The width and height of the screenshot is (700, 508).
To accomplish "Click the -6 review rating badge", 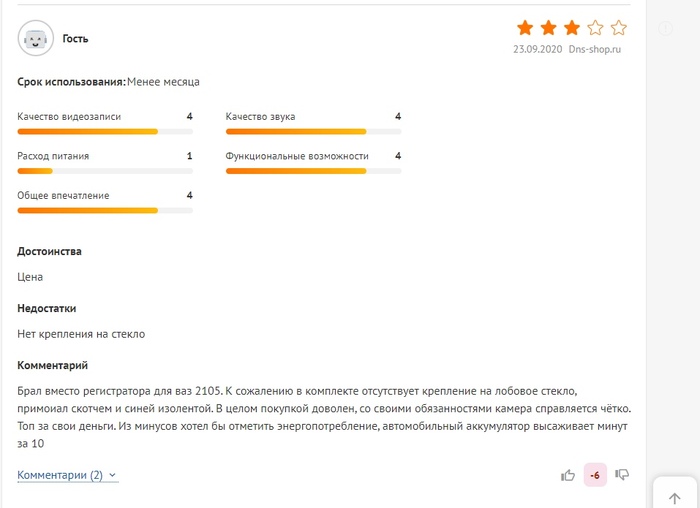I will pyautogui.click(x=595, y=475).
